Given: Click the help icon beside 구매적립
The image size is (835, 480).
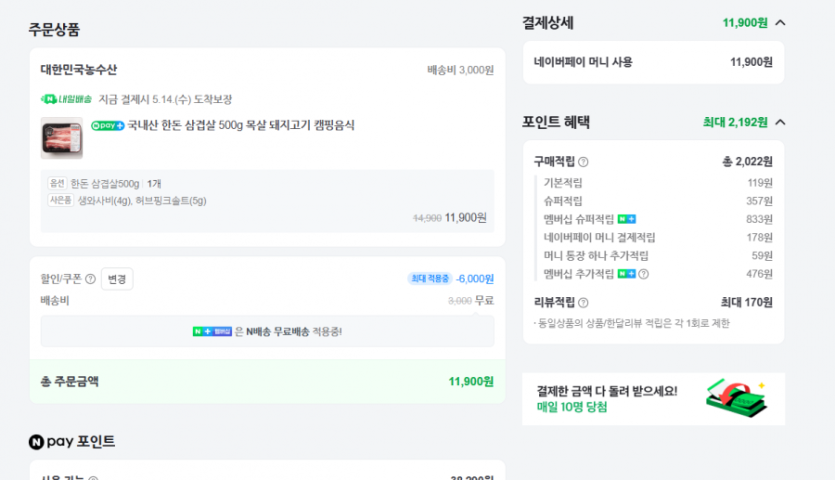Looking at the screenshot, I should [583, 162].
